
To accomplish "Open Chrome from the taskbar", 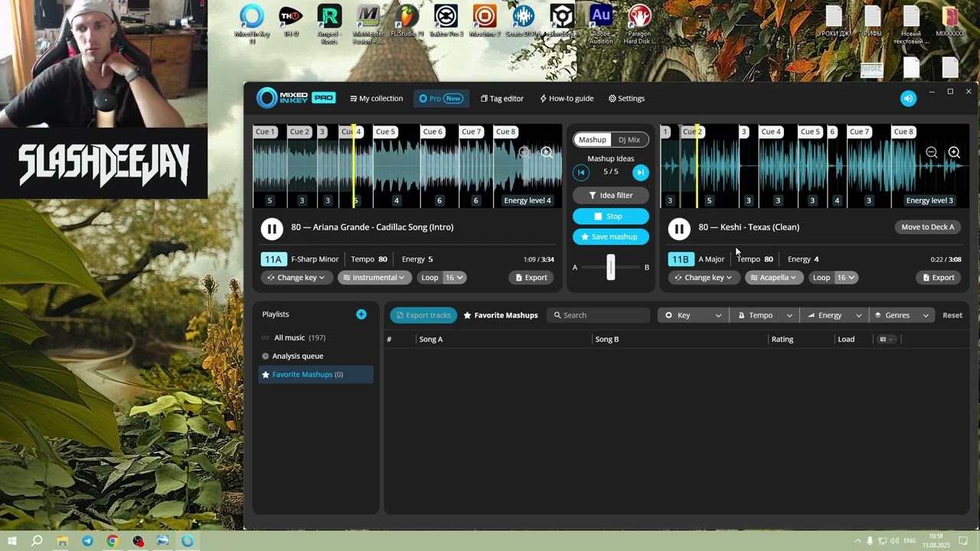I will (x=113, y=541).
